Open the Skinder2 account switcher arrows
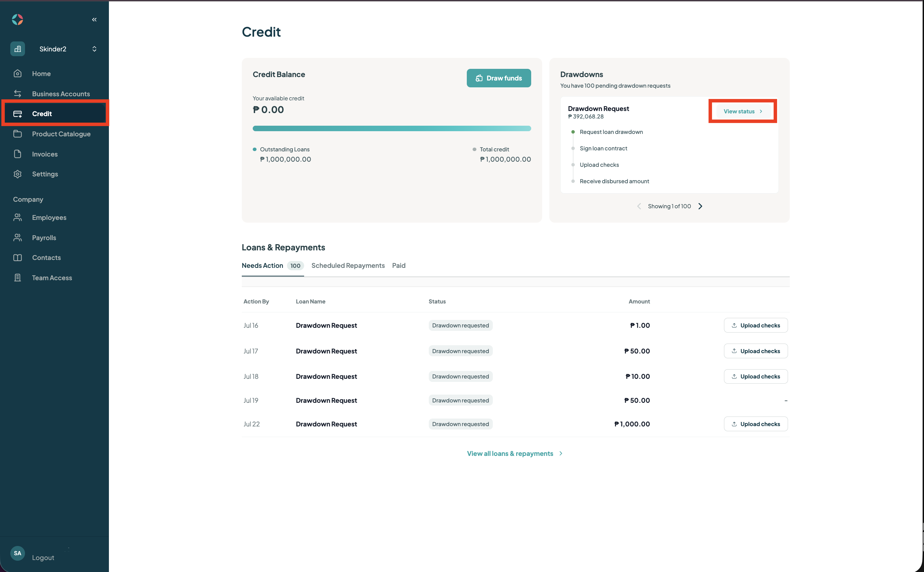Screen dimensions: 924x572 (94, 49)
